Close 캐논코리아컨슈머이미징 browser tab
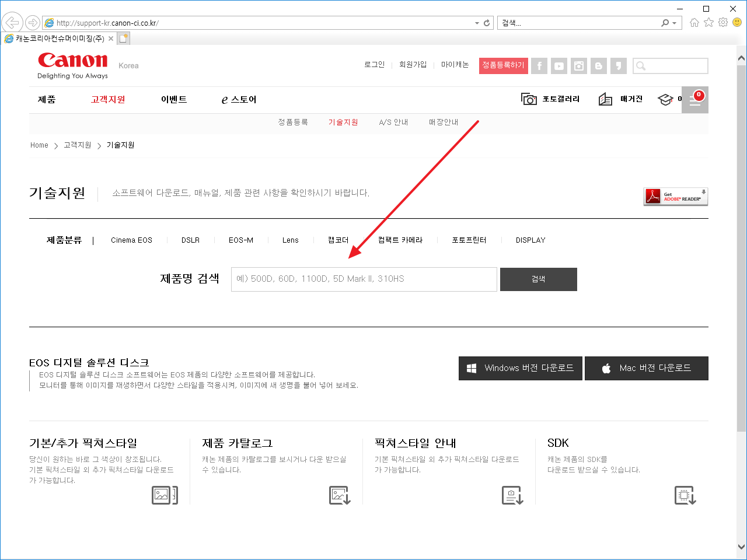 coord(111,38)
